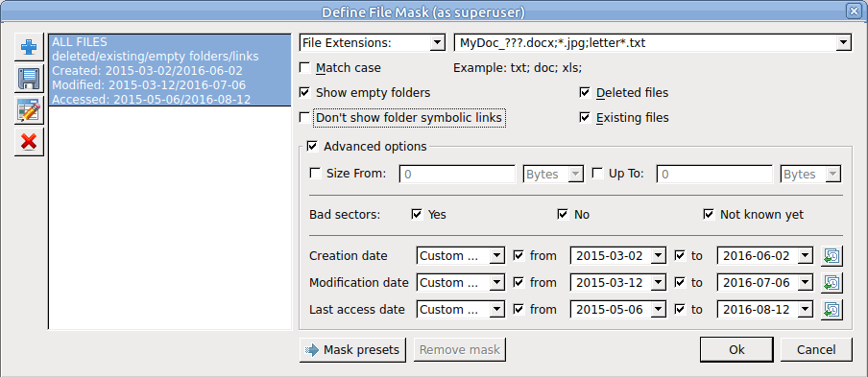
Task: Reset the Last access date range with the clock icon
Action: coord(832,310)
